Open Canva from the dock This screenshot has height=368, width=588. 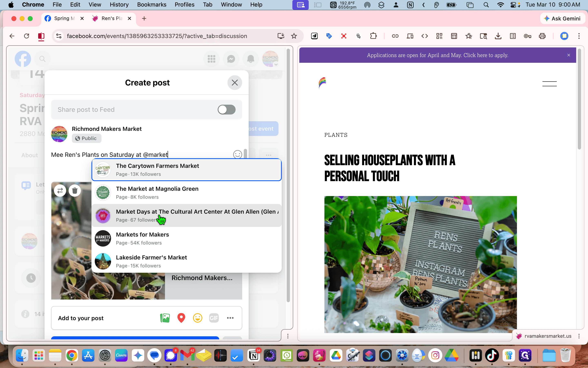click(121, 355)
